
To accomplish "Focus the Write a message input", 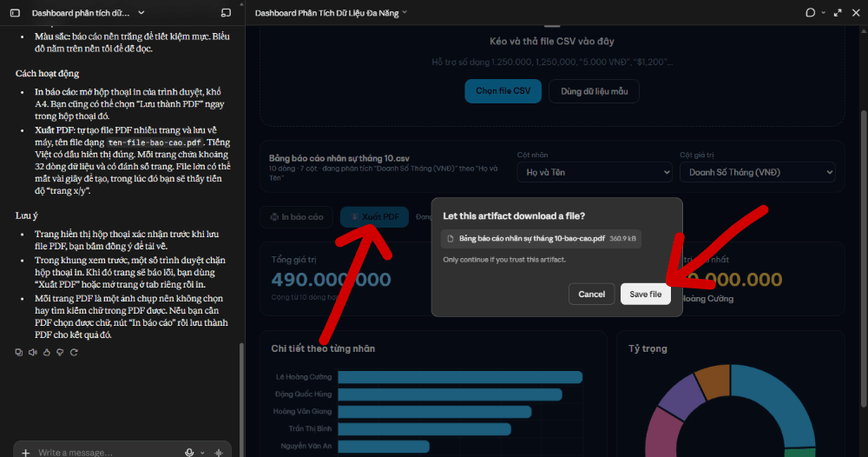I will 105,453.
